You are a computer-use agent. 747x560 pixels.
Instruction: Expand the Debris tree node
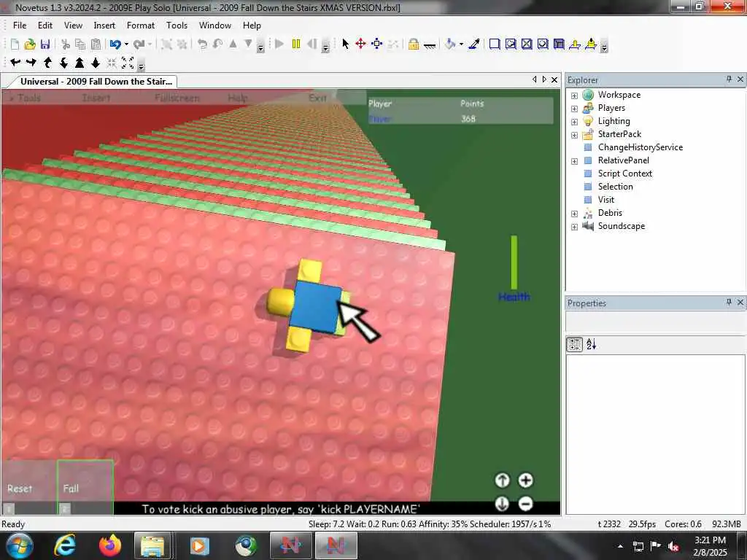(x=574, y=214)
